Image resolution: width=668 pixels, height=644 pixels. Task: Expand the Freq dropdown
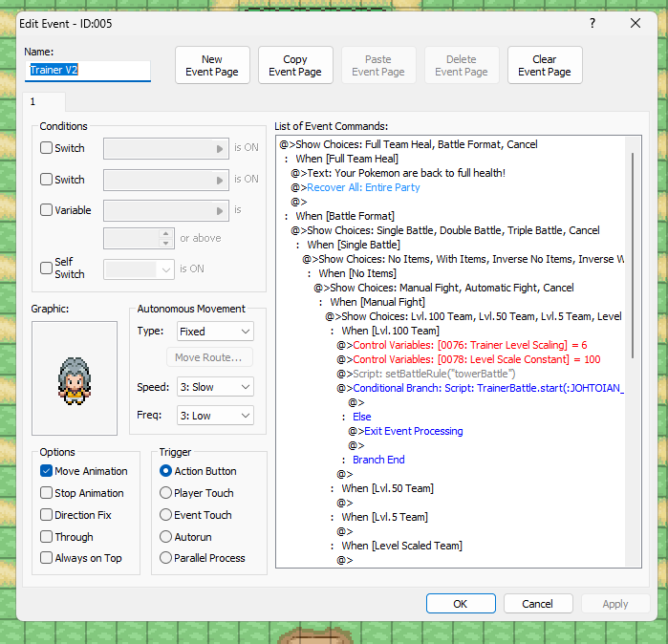point(215,416)
